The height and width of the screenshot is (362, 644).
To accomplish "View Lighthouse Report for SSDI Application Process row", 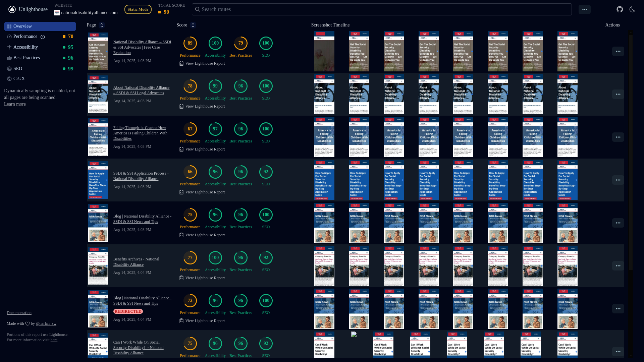I will point(202,192).
